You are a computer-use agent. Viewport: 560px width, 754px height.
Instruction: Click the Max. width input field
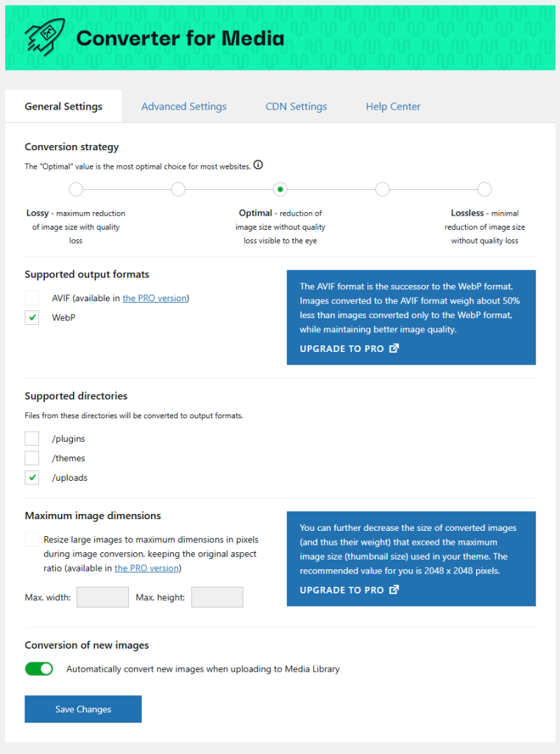coord(102,597)
